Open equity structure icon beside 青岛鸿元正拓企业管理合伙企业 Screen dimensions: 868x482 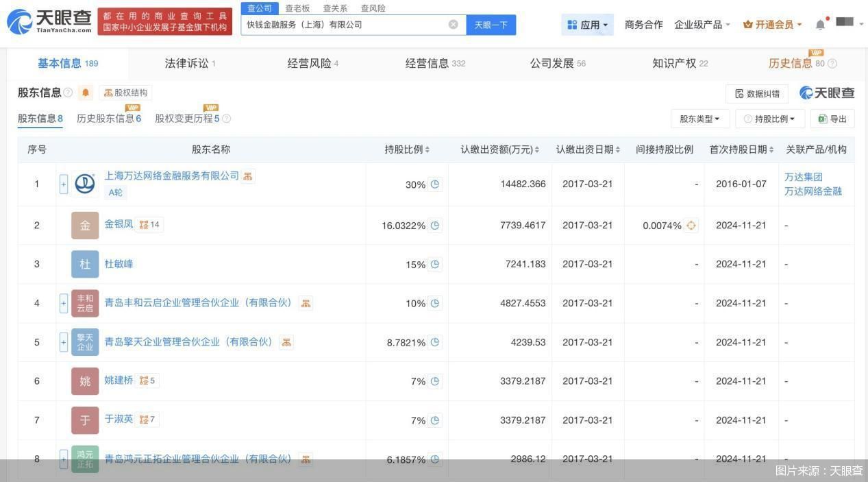306,459
